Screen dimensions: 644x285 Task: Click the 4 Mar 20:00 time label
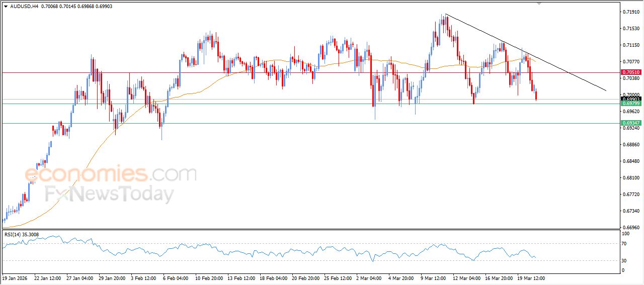401,278
